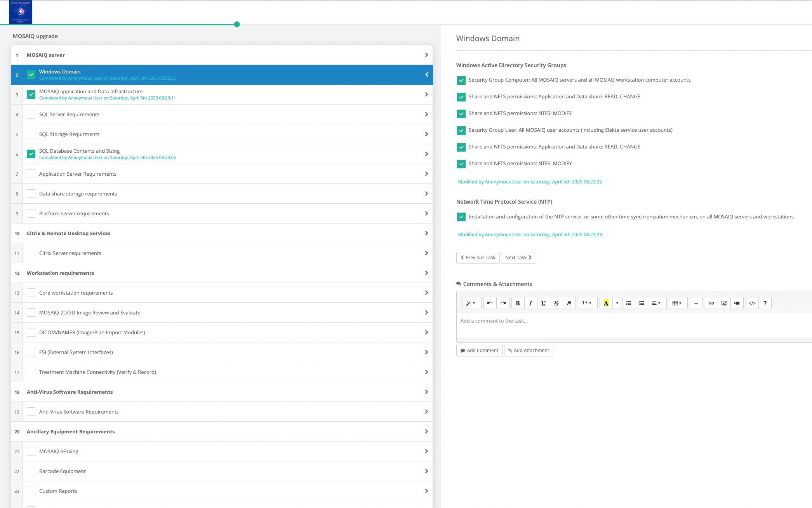Open the font size 13 dropdown
The height and width of the screenshot is (508, 812).
(587, 303)
